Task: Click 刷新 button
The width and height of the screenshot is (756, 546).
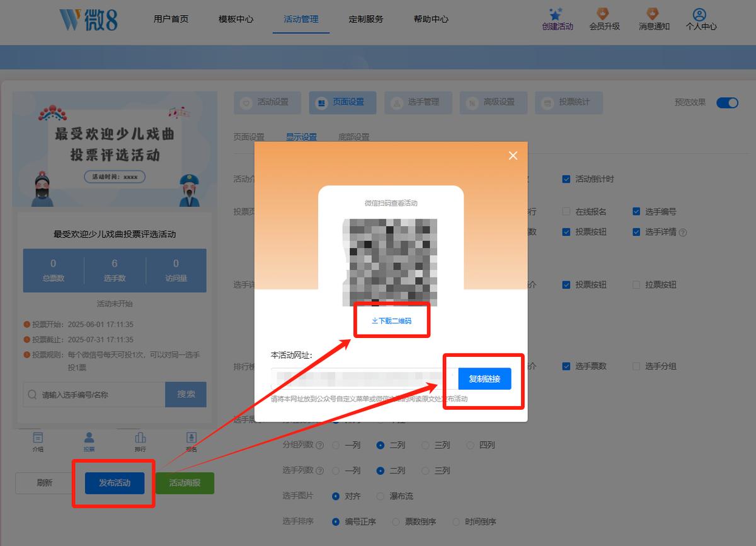Action: [x=45, y=483]
